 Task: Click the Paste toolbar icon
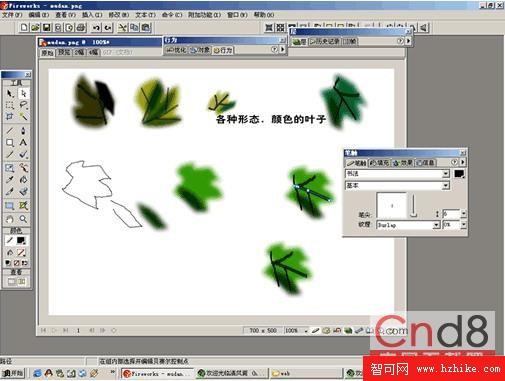click(x=146, y=27)
